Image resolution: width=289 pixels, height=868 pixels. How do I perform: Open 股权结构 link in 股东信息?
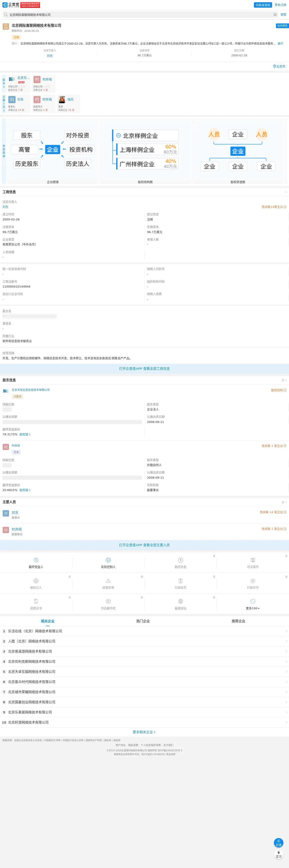tap(279, 390)
